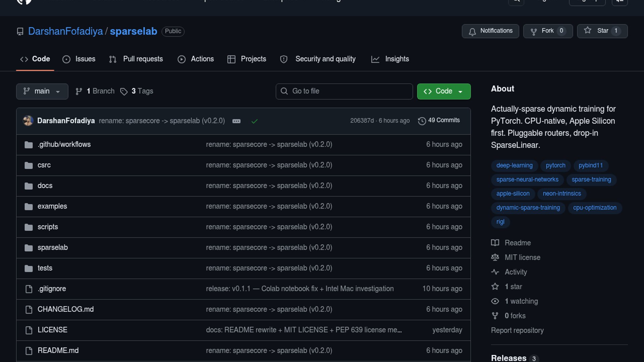The width and height of the screenshot is (644, 362).
Task: Open the CHANGELOG.md file
Action: pyautogui.click(x=65, y=309)
